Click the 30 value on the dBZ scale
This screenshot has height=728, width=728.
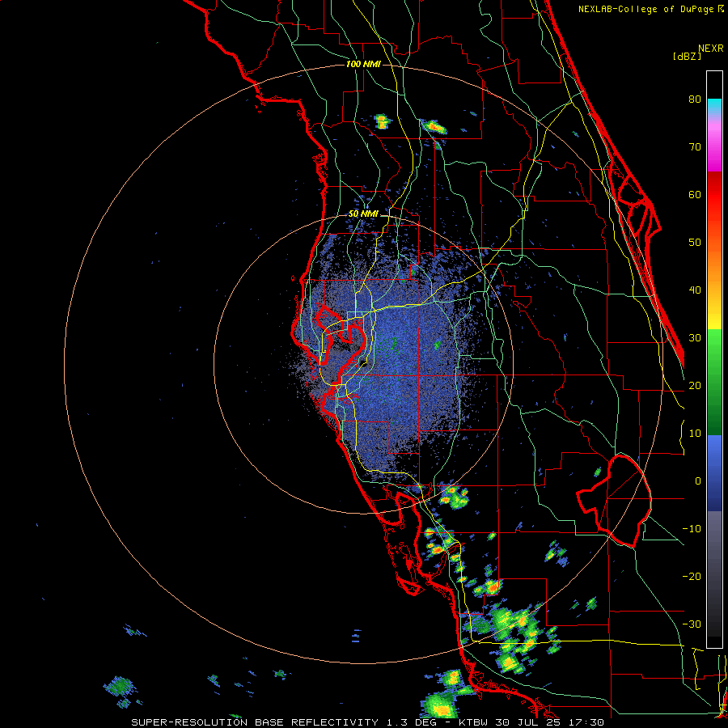[x=695, y=337]
